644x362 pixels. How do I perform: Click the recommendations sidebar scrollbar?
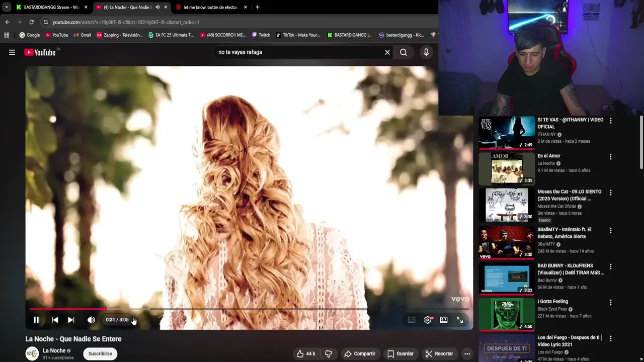point(641,143)
